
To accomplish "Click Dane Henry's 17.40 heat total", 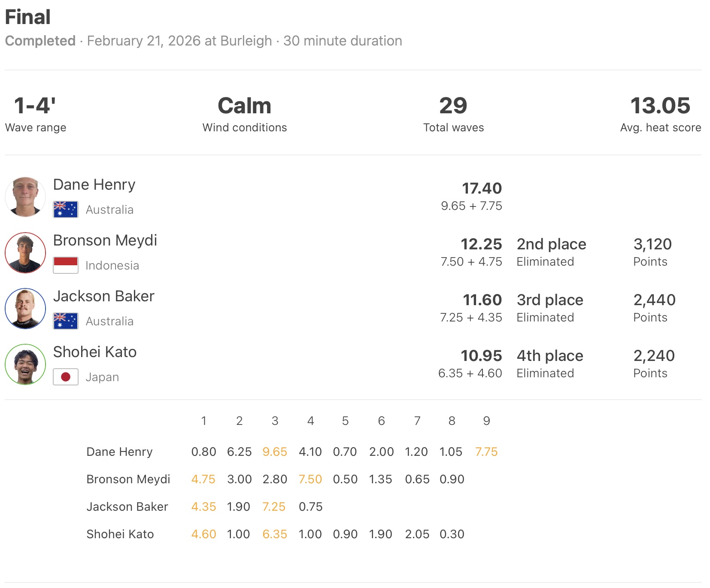I will click(482, 188).
